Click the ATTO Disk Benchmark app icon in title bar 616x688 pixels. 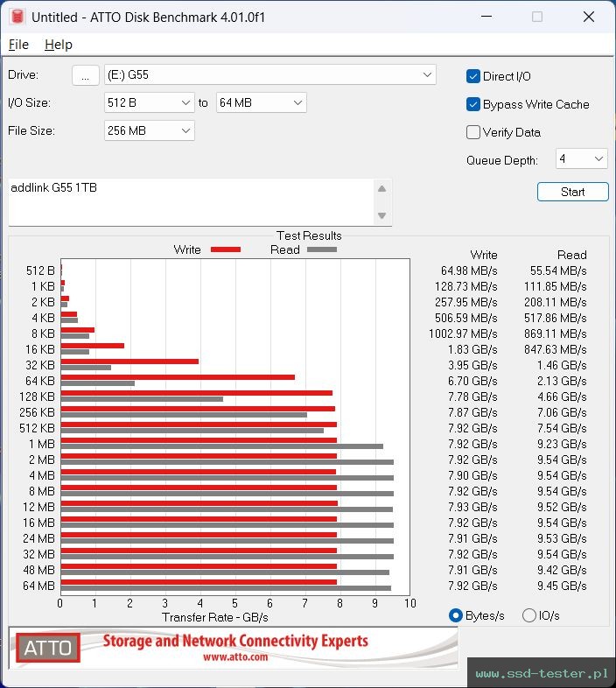[x=17, y=17]
